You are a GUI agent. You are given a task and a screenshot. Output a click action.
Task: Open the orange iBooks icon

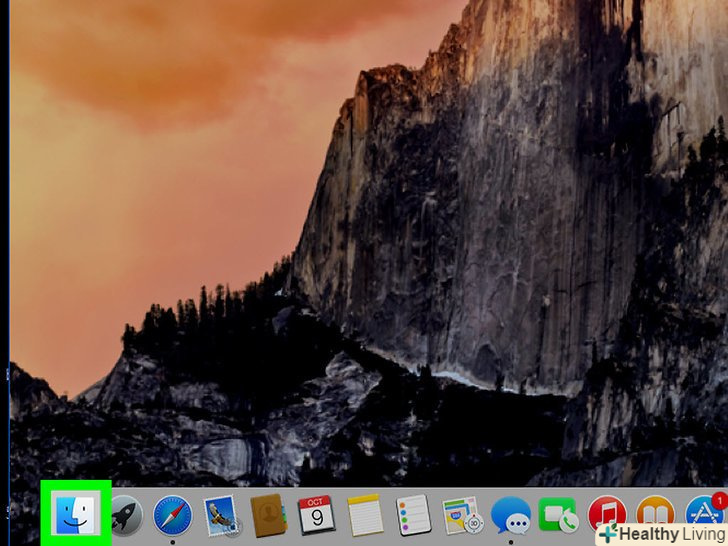point(654,514)
